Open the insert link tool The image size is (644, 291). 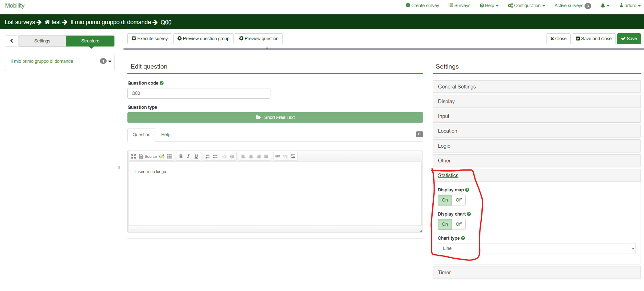pyautogui.click(x=278, y=156)
